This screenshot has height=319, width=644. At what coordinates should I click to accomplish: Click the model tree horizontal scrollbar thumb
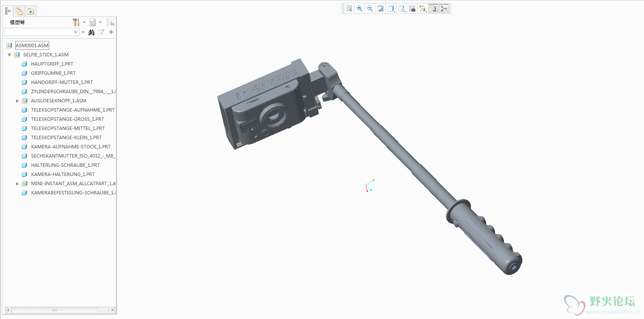pyautogui.click(x=55, y=310)
